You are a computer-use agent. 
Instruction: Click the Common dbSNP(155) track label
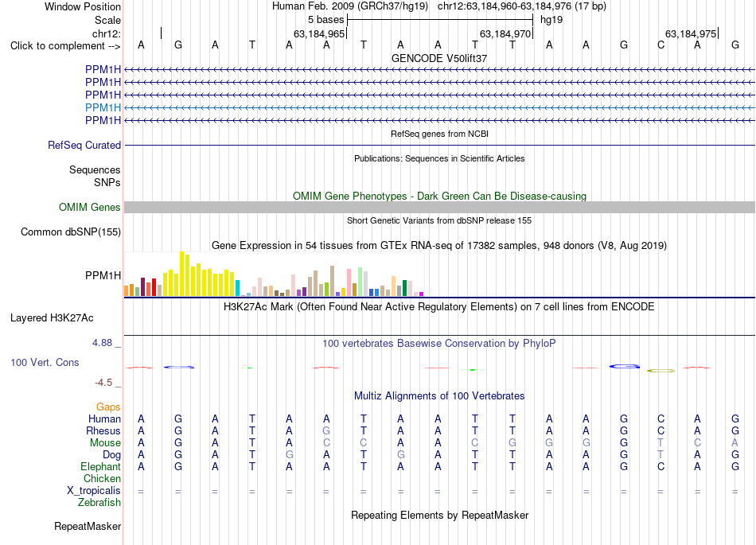click(70, 232)
